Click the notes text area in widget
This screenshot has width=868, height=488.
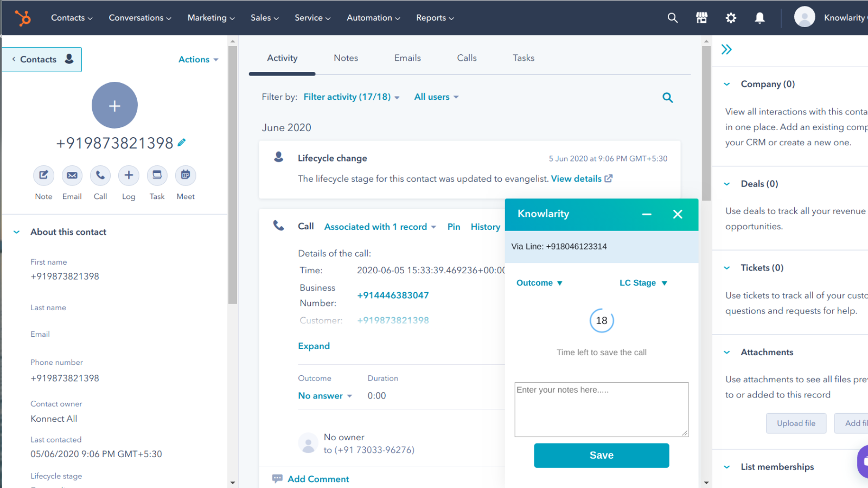[601, 409]
